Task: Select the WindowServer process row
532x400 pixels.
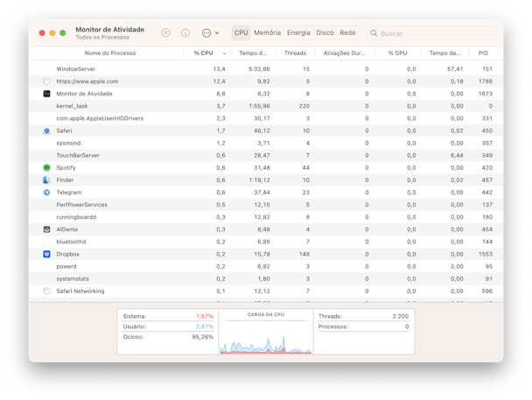Action: tap(266, 69)
